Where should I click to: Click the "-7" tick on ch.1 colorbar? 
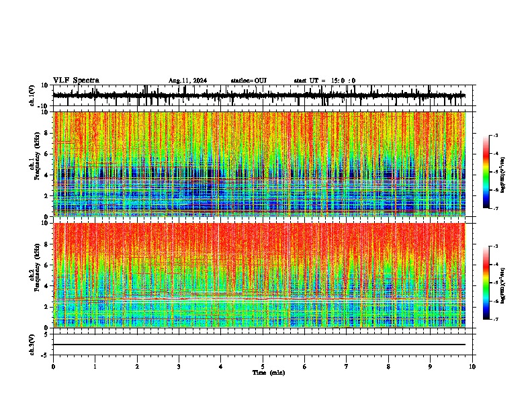496,208
